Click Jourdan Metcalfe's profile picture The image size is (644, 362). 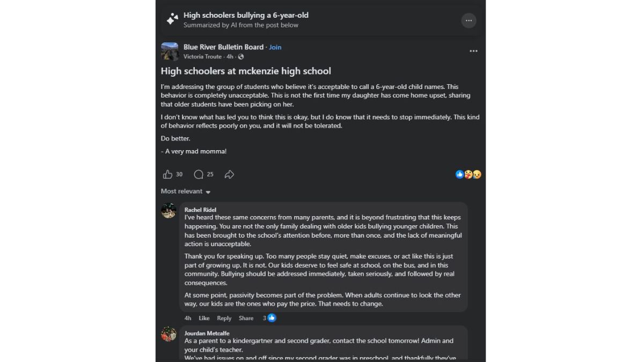point(169,334)
